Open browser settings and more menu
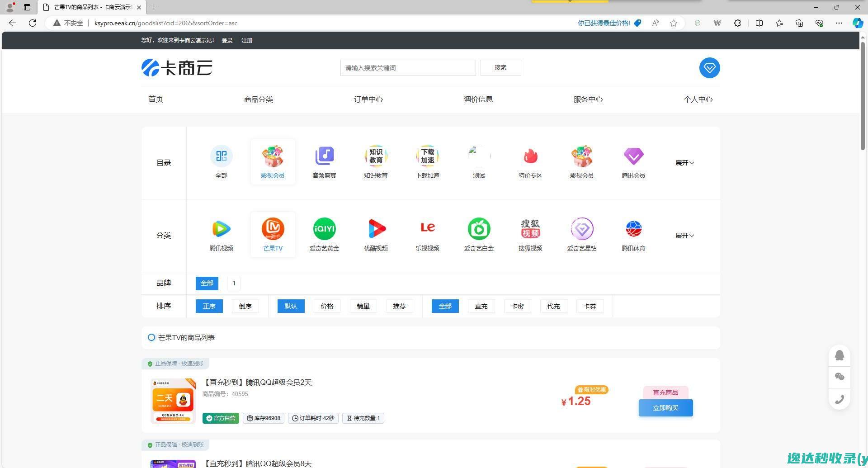The image size is (868, 468). (x=839, y=23)
